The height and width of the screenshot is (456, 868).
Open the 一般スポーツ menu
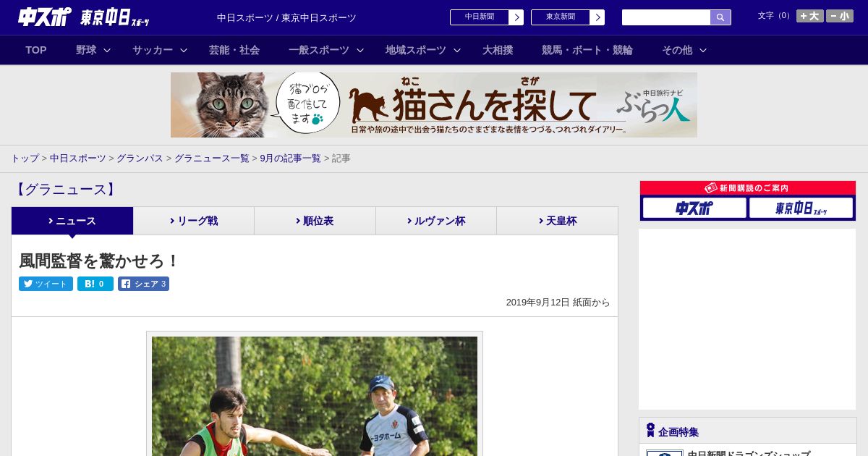pos(319,50)
